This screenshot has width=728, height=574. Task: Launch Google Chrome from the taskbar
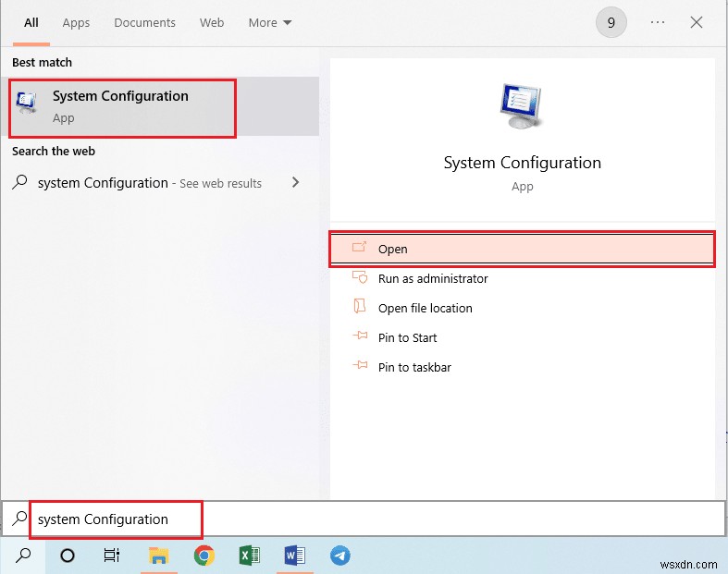coord(204,555)
